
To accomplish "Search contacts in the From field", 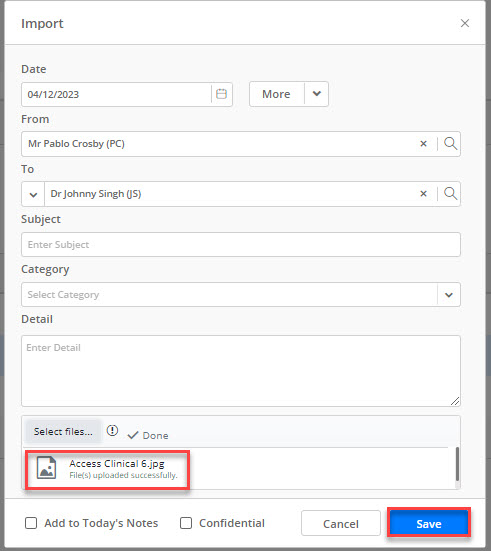I will 450,144.
